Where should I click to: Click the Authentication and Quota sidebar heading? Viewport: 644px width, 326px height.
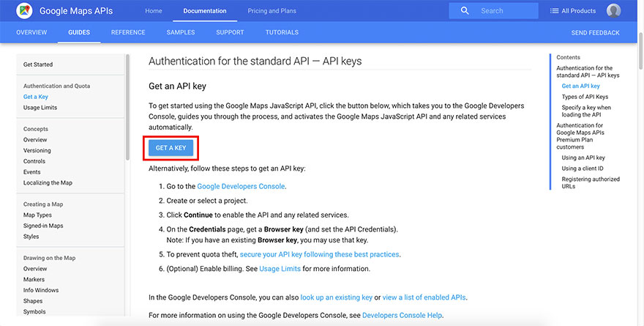tap(56, 86)
